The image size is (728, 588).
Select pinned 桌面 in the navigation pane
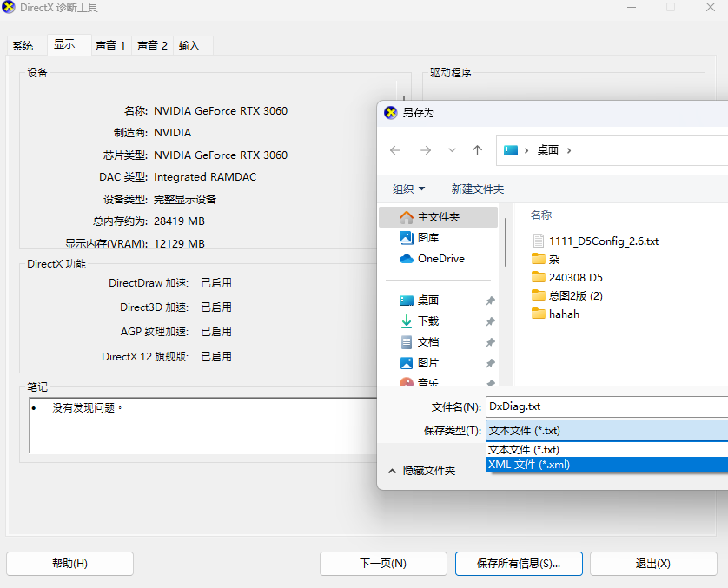tap(428, 301)
